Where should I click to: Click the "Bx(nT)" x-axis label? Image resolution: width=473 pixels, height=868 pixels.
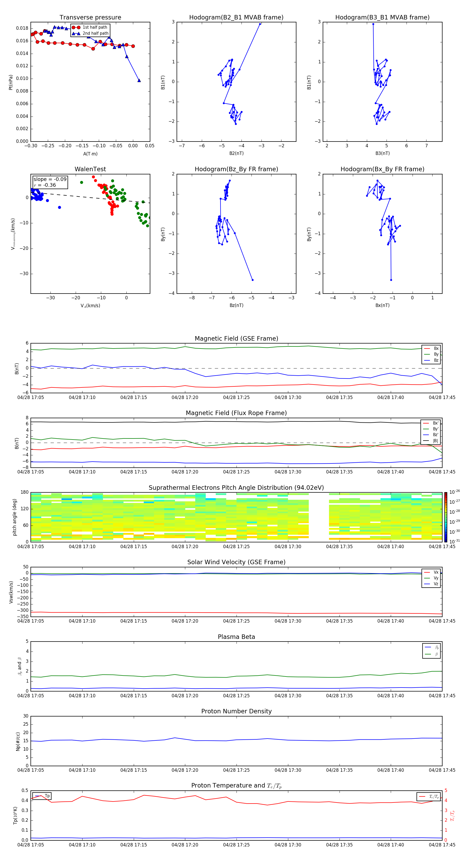[382, 305]
